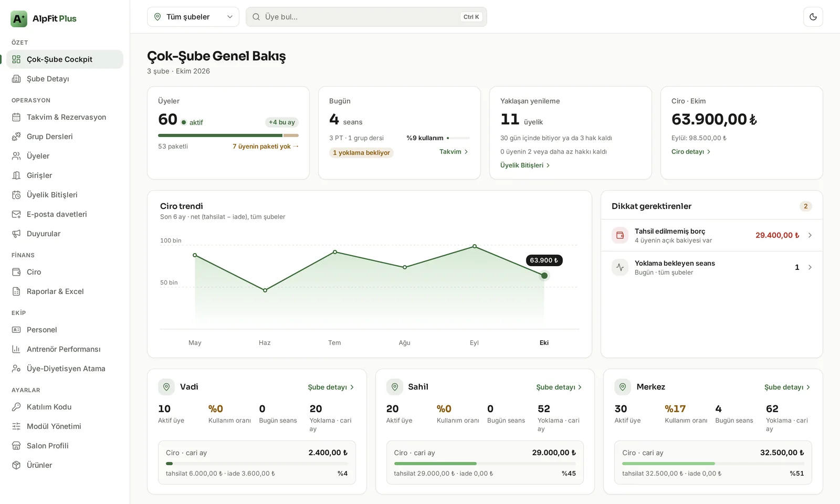This screenshot has width=840, height=504.
Task: Click the AlpFit Plus logo icon
Action: (19, 19)
